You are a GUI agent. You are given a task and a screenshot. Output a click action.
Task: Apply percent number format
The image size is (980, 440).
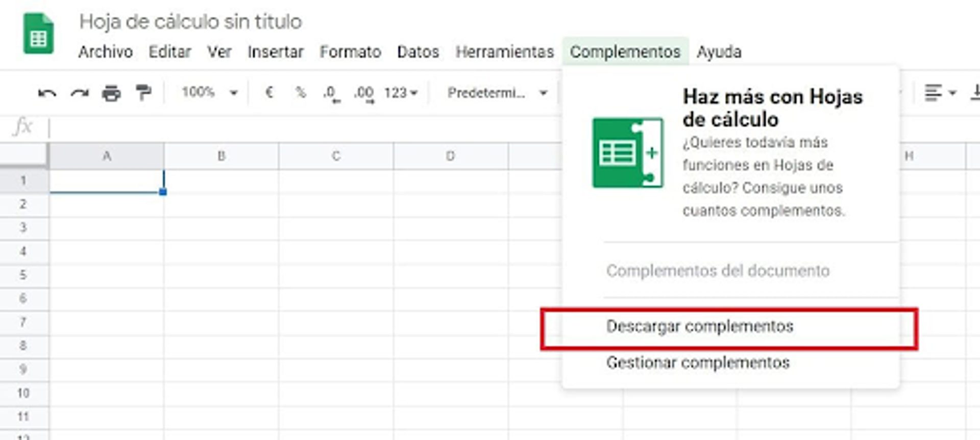coord(301,93)
